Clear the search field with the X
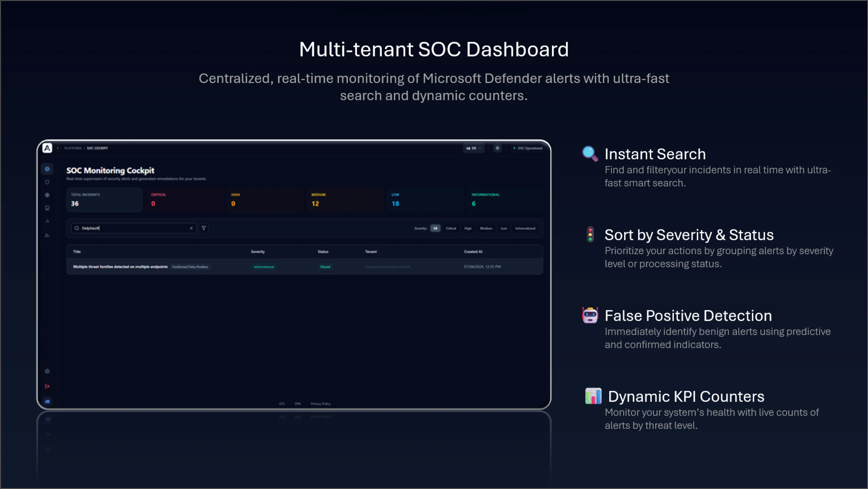The height and width of the screenshot is (489, 868). pyautogui.click(x=191, y=228)
